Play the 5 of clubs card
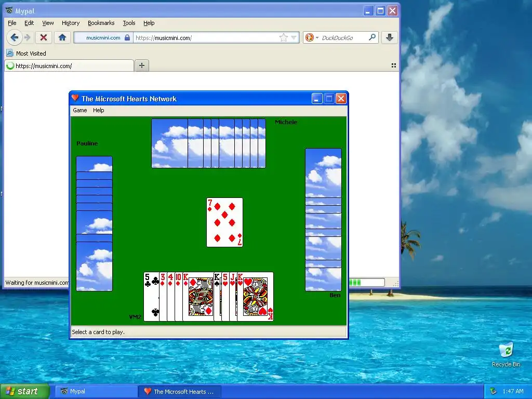The height and width of the screenshot is (399, 532). (151, 297)
